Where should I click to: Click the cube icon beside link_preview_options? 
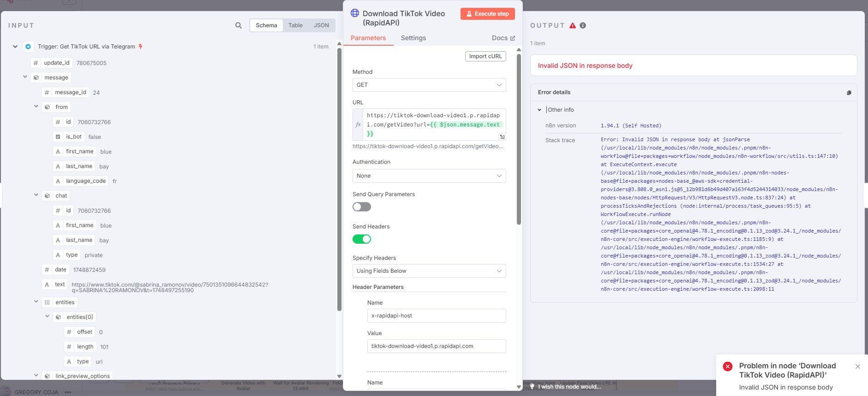click(47, 376)
